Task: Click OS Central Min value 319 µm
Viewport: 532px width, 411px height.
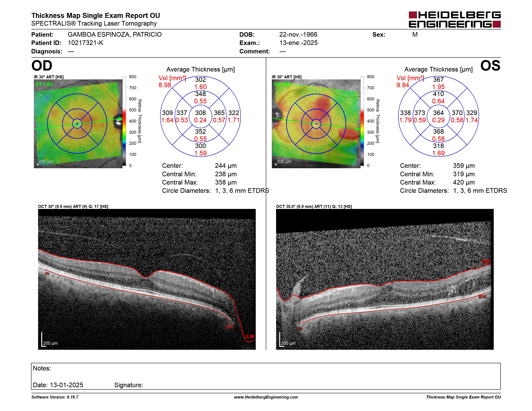Action: pos(464,174)
